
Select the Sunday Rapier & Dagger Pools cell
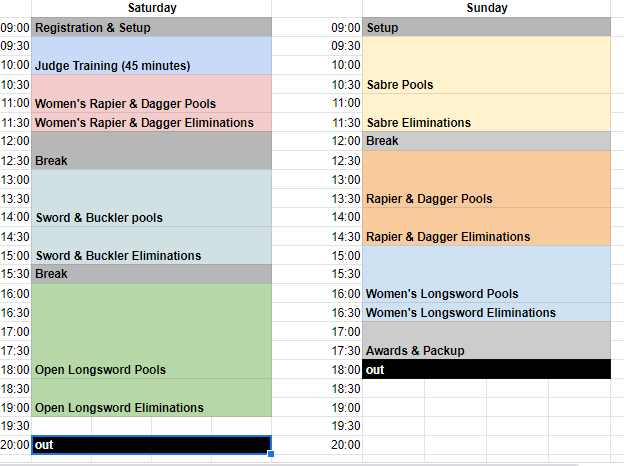click(486, 179)
